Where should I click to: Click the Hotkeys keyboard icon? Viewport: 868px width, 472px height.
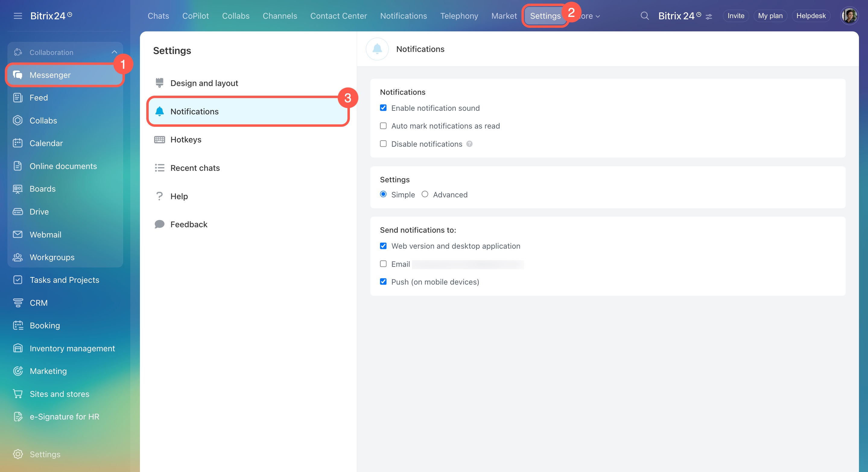[x=159, y=139]
